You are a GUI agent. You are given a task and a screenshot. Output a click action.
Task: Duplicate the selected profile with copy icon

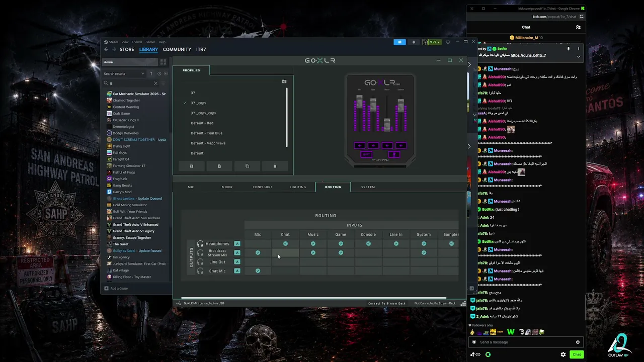[247, 166]
